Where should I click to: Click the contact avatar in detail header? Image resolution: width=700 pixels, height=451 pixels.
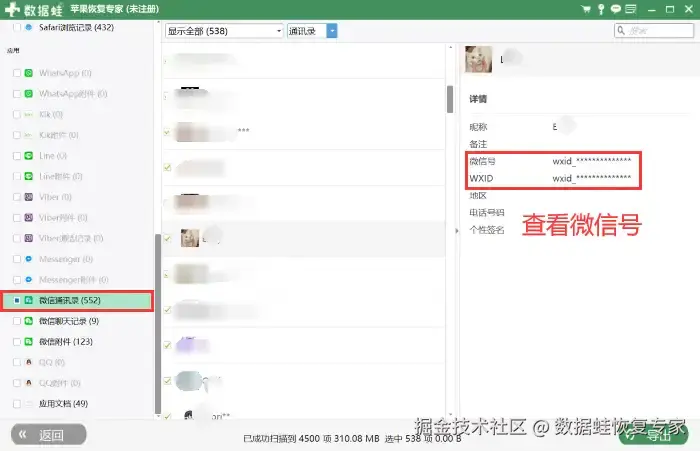[479, 59]
